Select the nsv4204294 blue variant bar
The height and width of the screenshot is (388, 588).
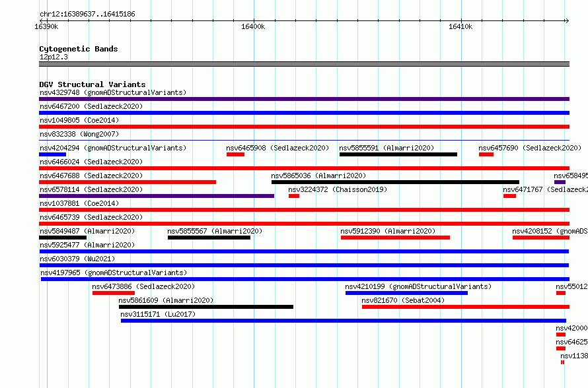tap(52, 154)
